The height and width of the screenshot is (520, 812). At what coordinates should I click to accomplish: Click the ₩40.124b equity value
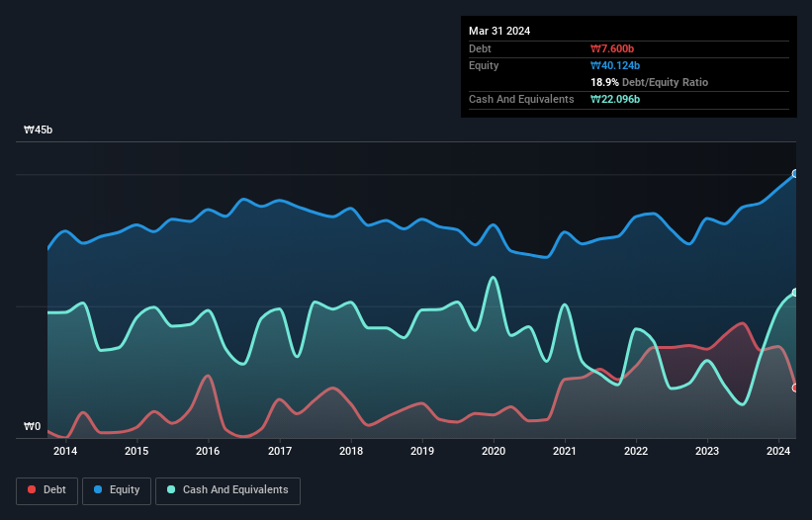click(615, 65)
